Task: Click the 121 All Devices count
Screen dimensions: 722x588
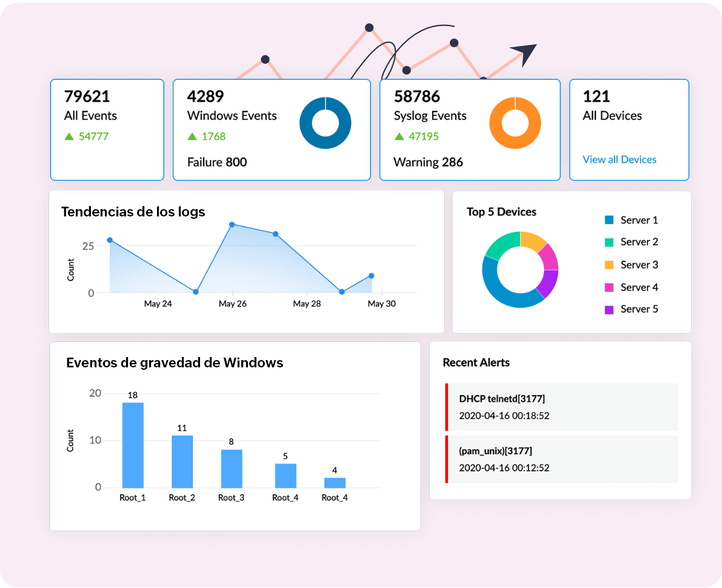Action: [597, 96]
